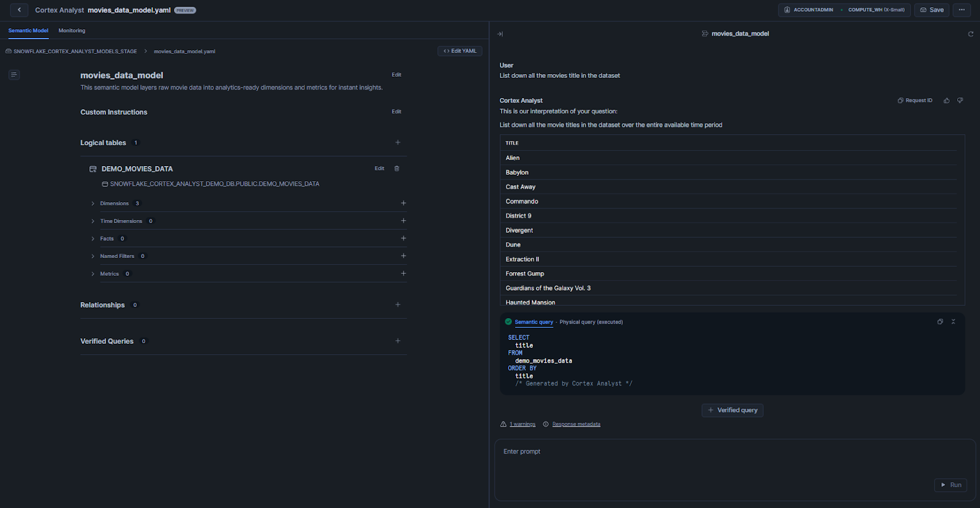Expand the Dimensions section
The height and width of the screenshot is (508, 980).
92,203
